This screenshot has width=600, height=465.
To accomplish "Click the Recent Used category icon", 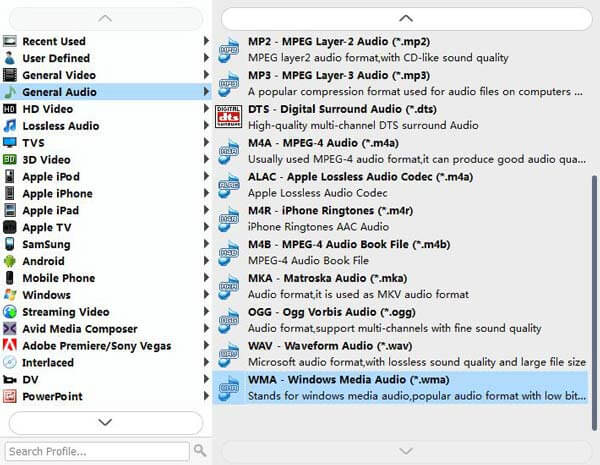I will click(x=10, y=41).
